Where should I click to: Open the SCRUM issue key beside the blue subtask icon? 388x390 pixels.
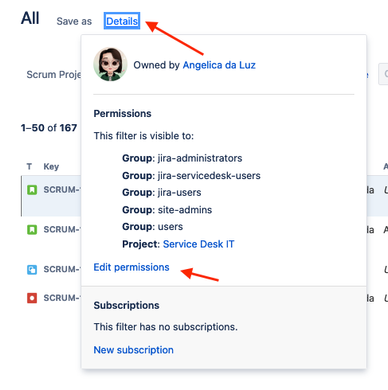point(62,269)
